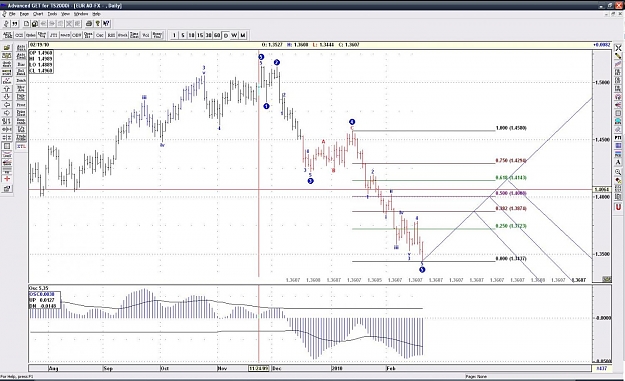
Task: Select the 30 minute timeframe button
Action: tap(208, 35)
